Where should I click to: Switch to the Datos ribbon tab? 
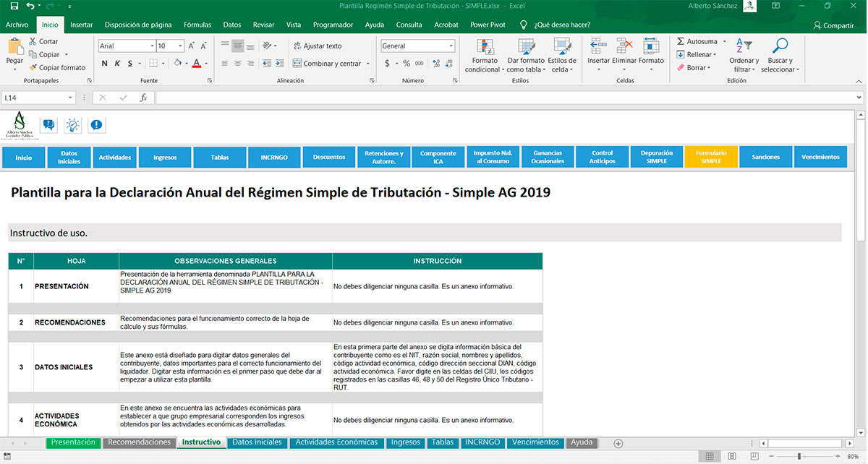pos(232,25)
